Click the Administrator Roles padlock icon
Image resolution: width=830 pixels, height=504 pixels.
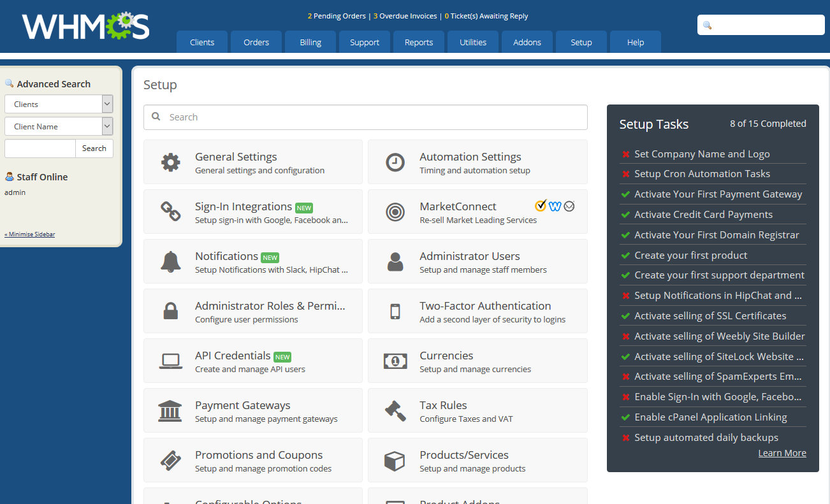[170, 311]
